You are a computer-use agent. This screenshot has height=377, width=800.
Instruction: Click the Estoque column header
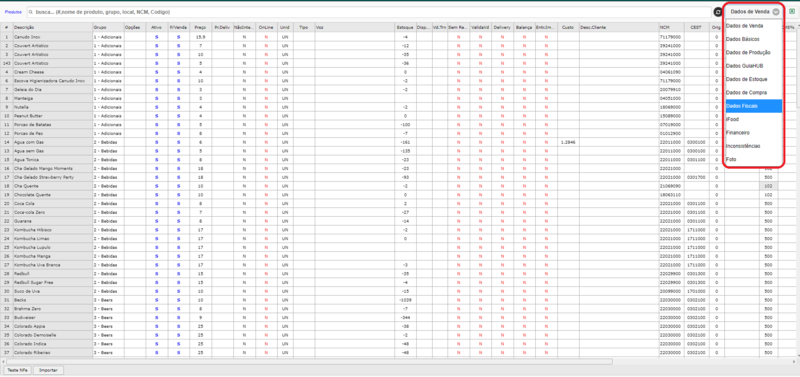pyautogui.click(x=405, y=28)
